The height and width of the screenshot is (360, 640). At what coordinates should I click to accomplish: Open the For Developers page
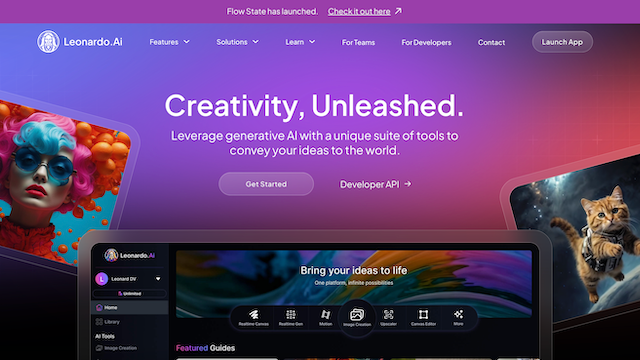click(x=426, y=42)
